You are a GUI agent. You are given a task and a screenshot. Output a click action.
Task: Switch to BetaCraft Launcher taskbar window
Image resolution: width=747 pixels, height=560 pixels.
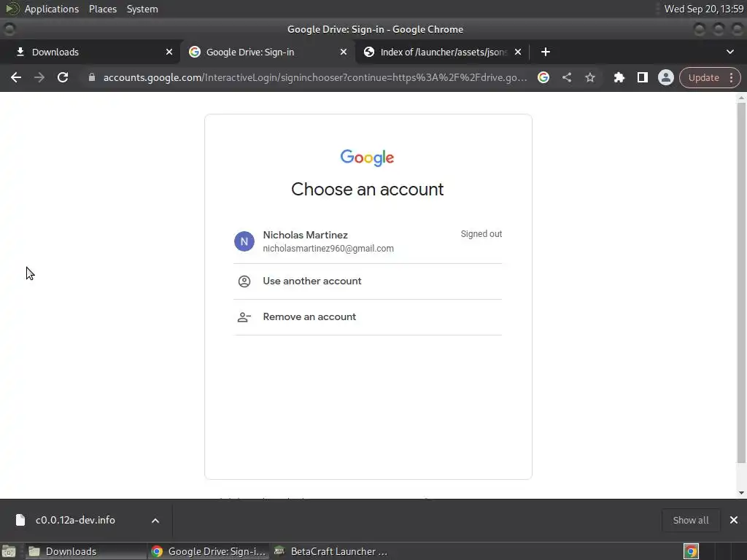(x=331, y=551)
